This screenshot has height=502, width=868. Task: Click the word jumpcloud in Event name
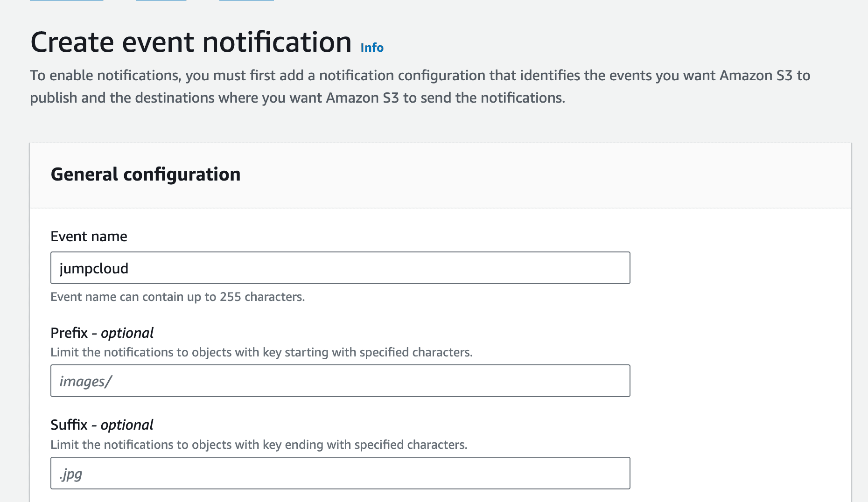[94, 268]
